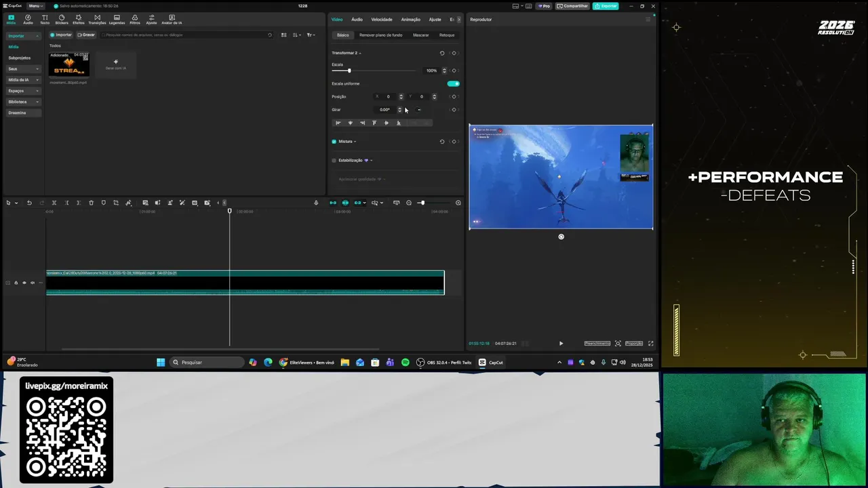
Task: Click the media search input field
Action: (186, 35)
